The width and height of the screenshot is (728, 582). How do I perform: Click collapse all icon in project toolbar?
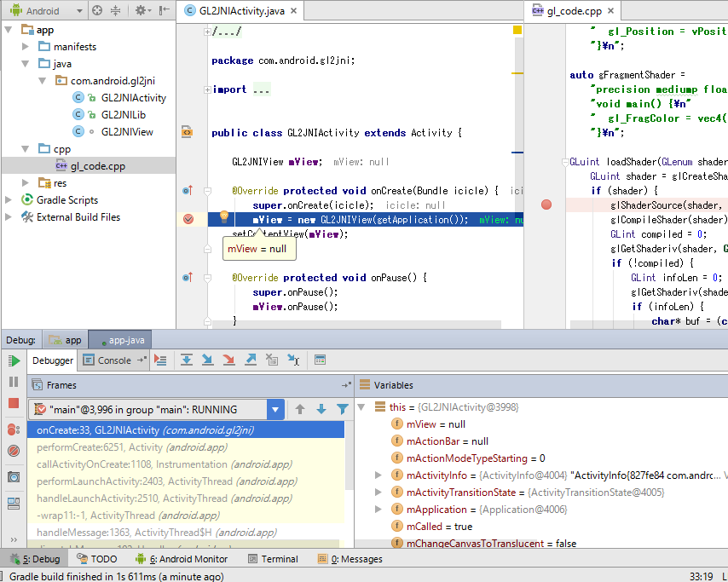click(116, 10)
